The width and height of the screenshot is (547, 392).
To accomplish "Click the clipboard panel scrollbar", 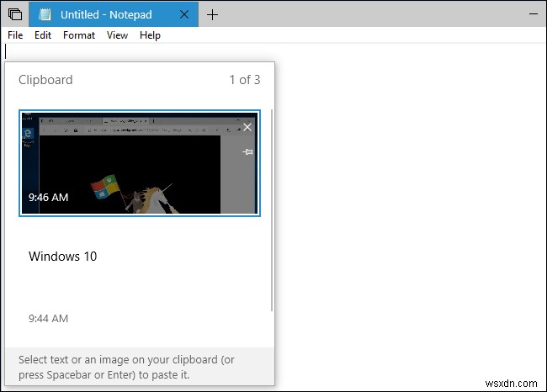I will point(272,210).
